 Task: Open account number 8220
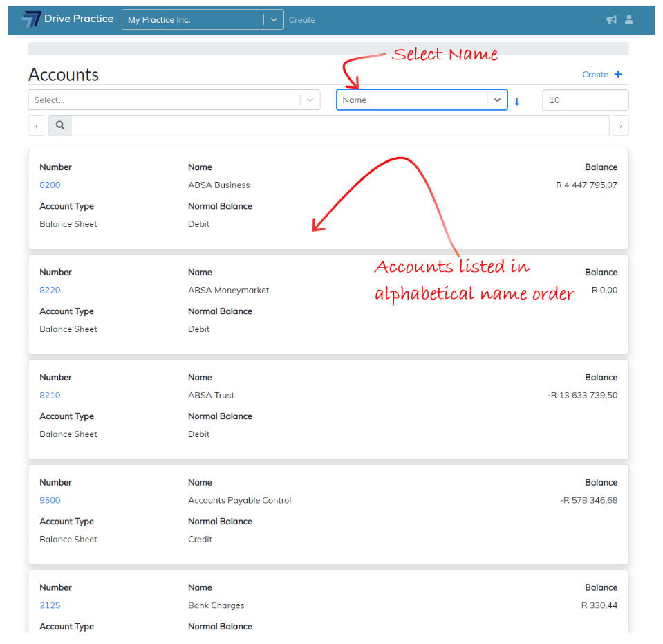[x=50, y=291]
